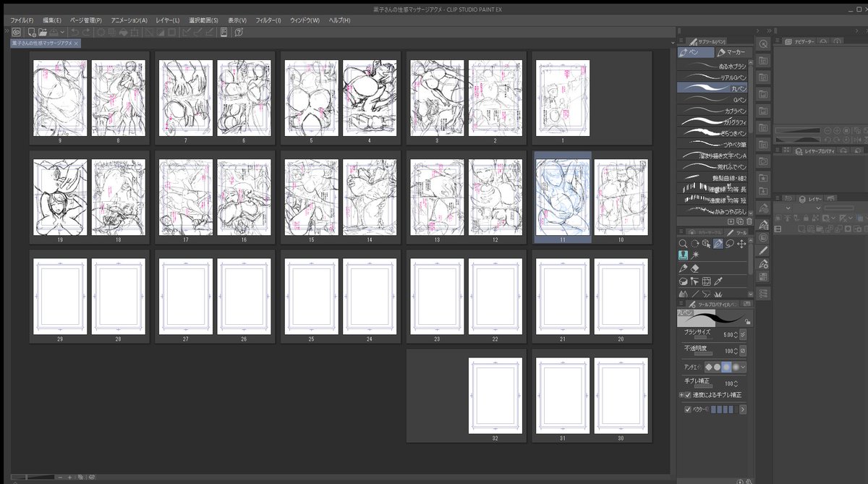Select the Lasso selection tool

pos(730,244)
